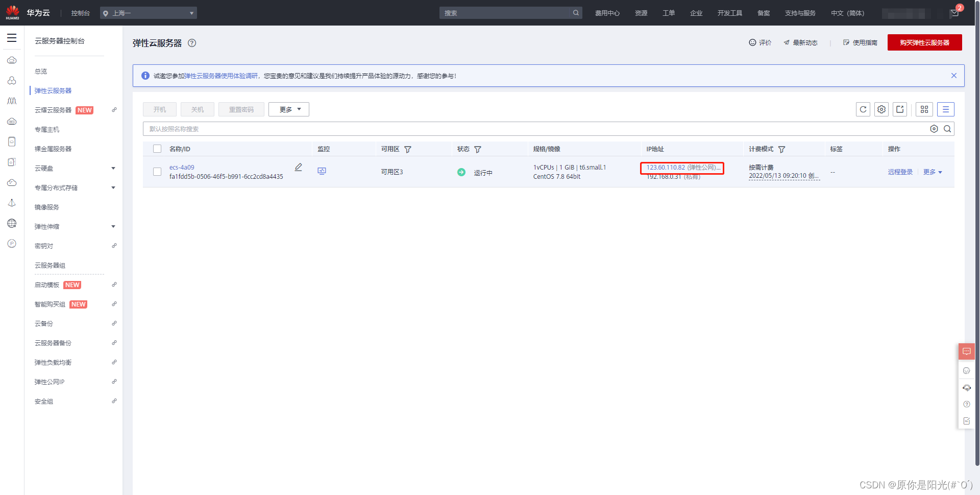
Task: Open 使用指南 usage guide
Action: pos(860,43)
